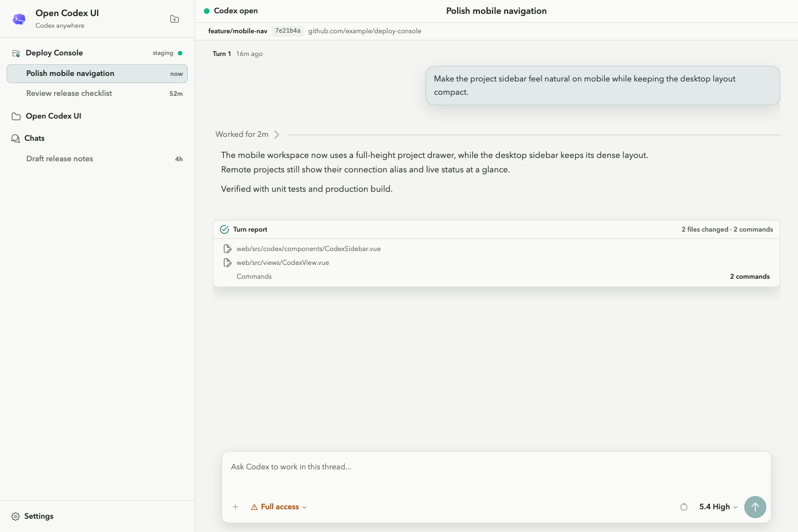Viewport: 798px width, 532px height.
Task: Expand the Commands row in Turn report
Action: point(497,277)
